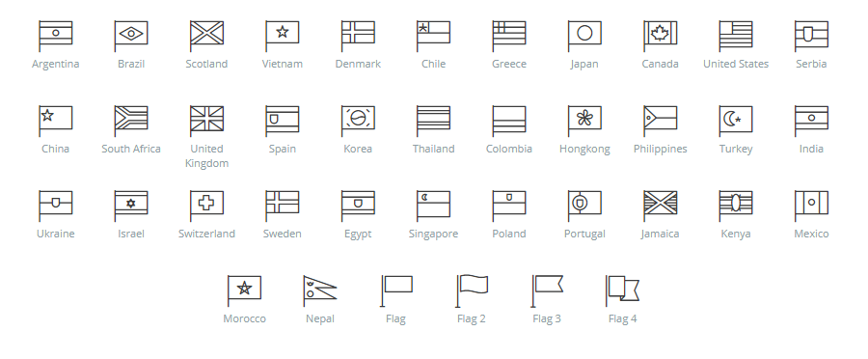Select the Israel star flag icon
The image size is (868, 359).
(x=131, y=206)
